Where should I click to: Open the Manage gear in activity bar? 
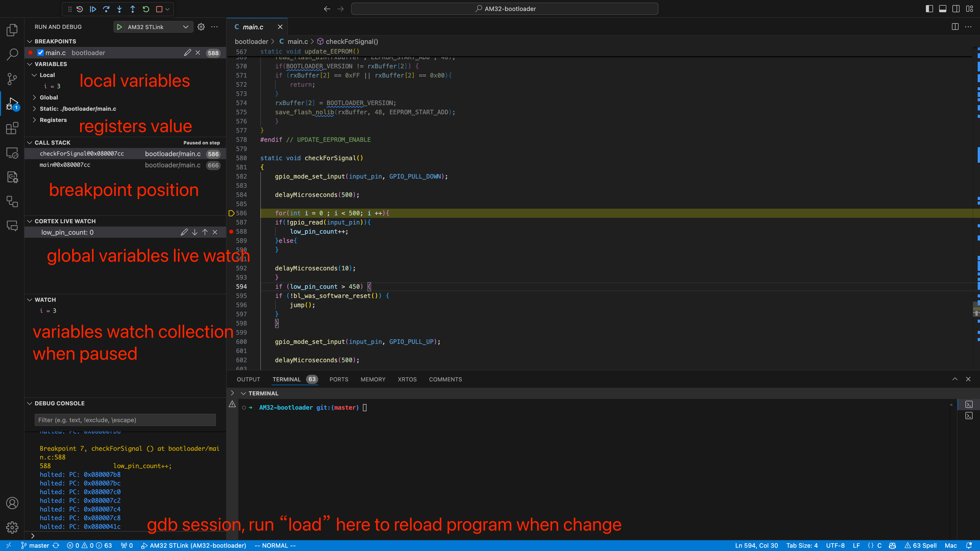(x=12, y=528)
